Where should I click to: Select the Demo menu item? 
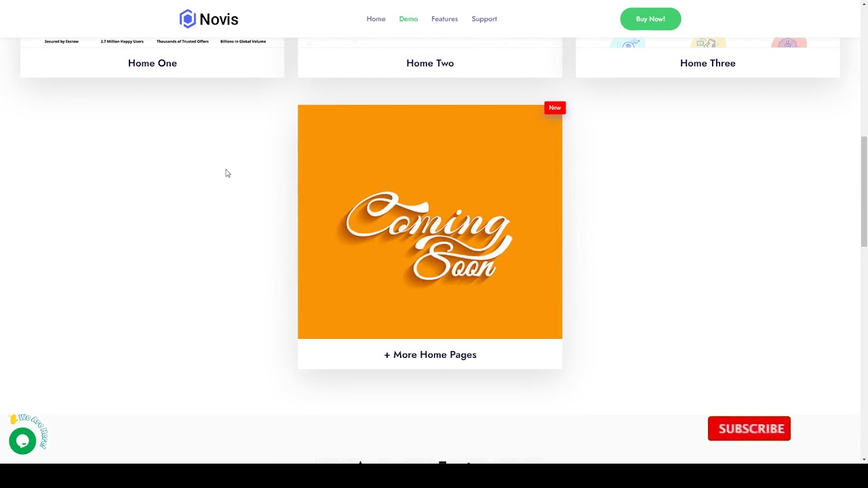pos(408,19)
